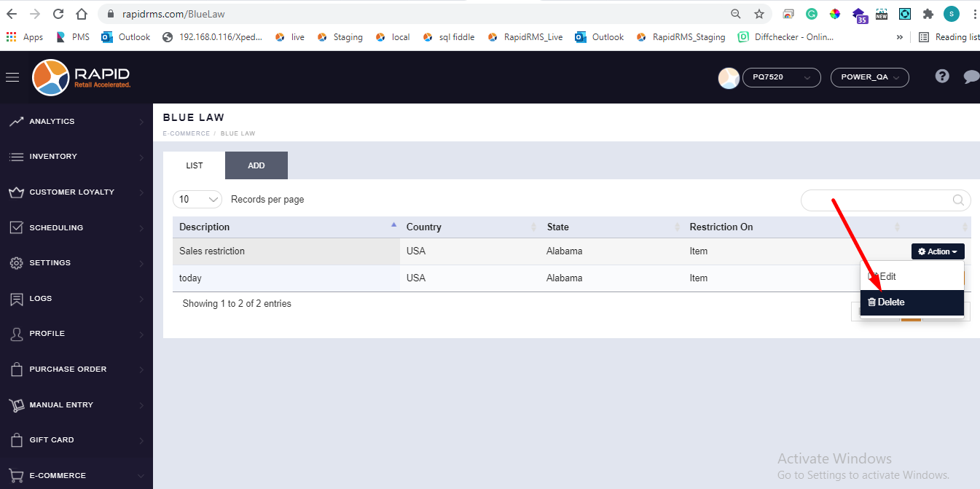
Task: Click the hamburger menu icon
Action: point(12,77)
